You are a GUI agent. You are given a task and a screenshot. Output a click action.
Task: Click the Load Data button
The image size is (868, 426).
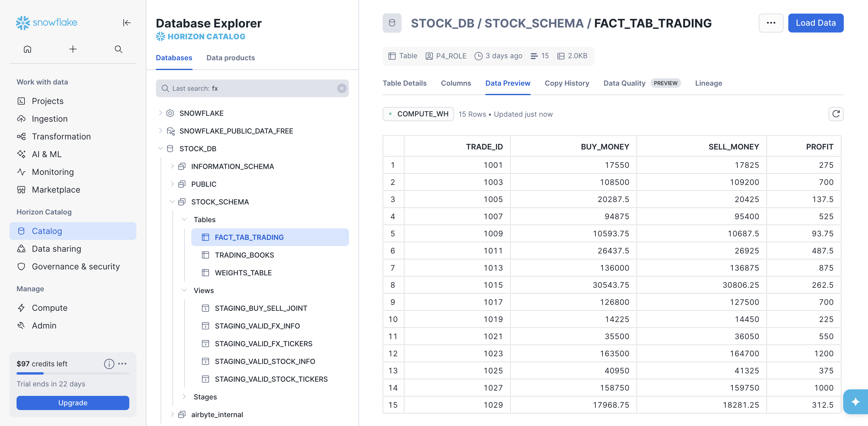click(x=815, y=23)
